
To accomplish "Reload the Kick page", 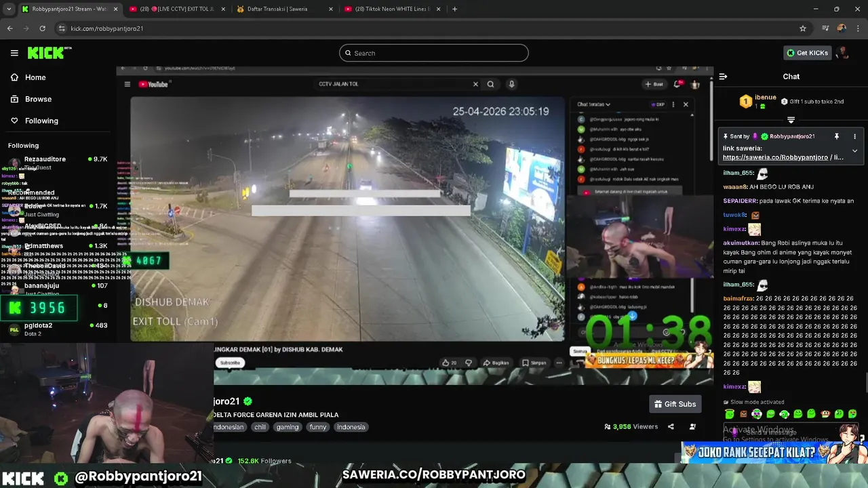I will (42, 28).
